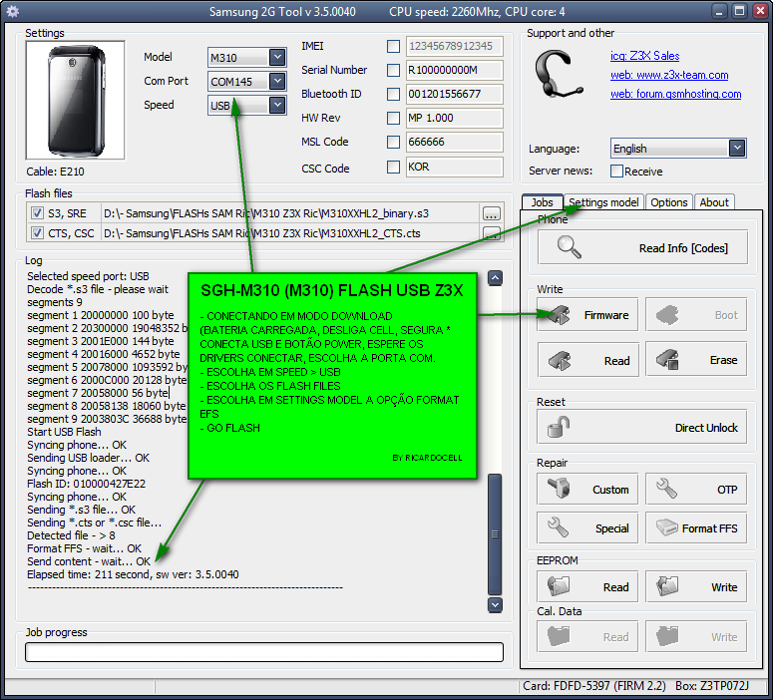Image resolution: width=773 pixels, height=700 pixels.
Task: Click the EEPROM Write folder icon
Action: click(x=667, y=586)
